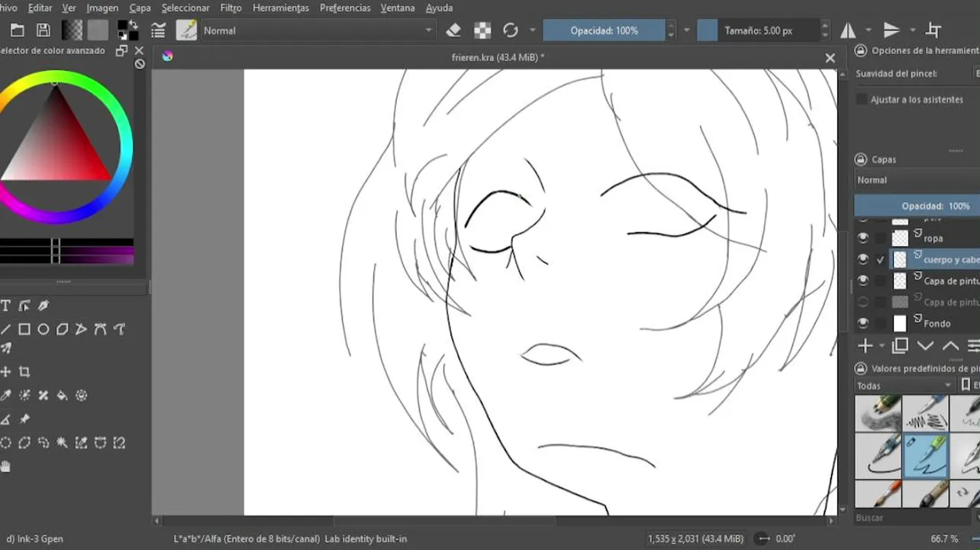Select the Smart Patch tool
The width and height of the screenshot is (980, 550).
44,396
